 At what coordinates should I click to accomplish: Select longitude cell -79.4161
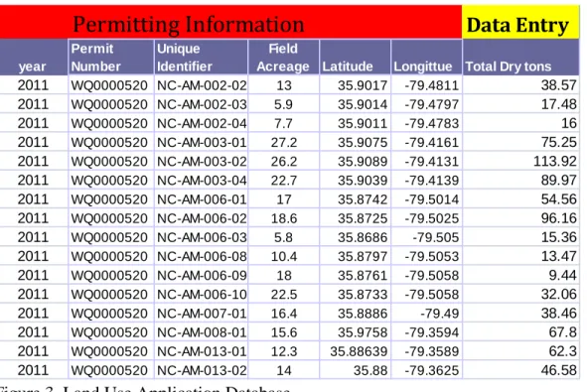tap(426, 142)
